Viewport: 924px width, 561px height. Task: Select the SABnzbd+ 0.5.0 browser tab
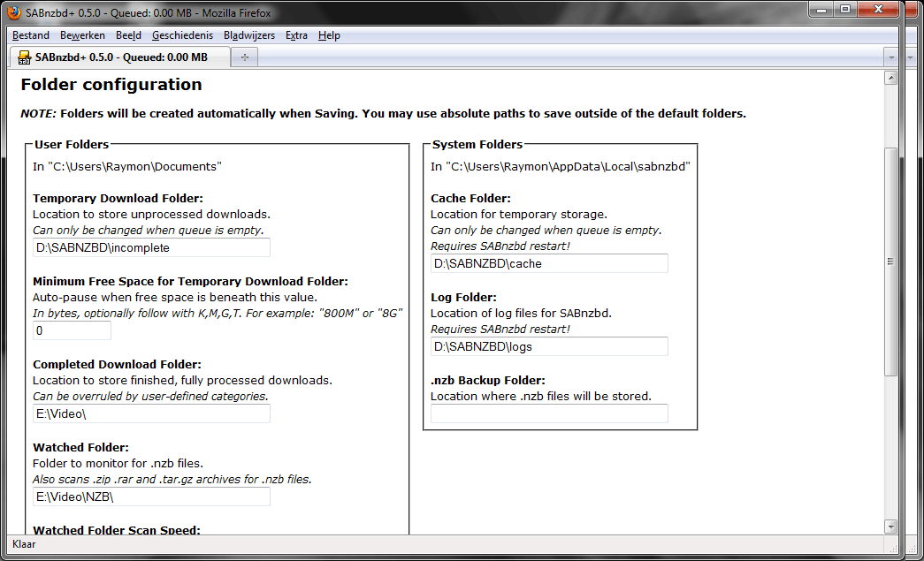[x=120, y=57]
